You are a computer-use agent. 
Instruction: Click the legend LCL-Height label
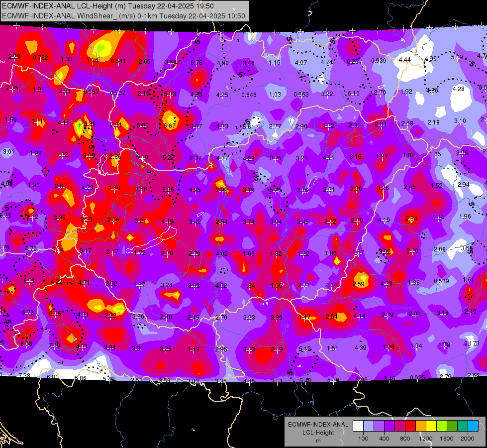pyautogui.click(x=318, y=433)
